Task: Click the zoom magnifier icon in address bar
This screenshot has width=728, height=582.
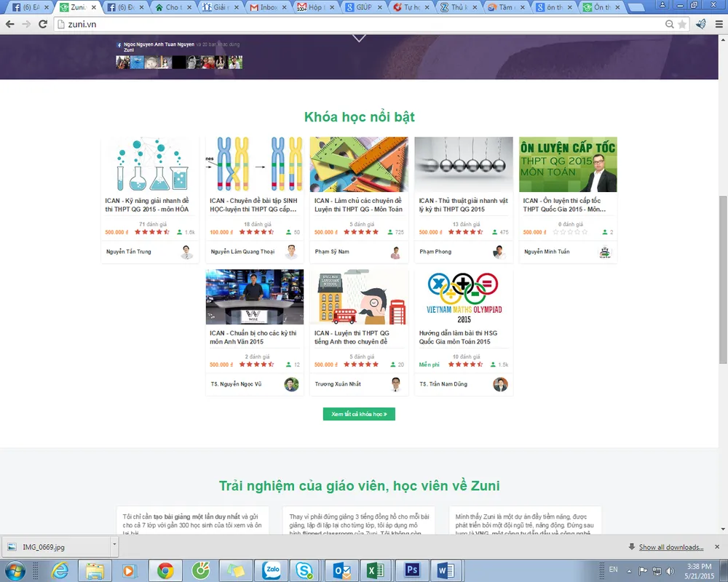Action: pyautogui.click(x=670, y=24)
